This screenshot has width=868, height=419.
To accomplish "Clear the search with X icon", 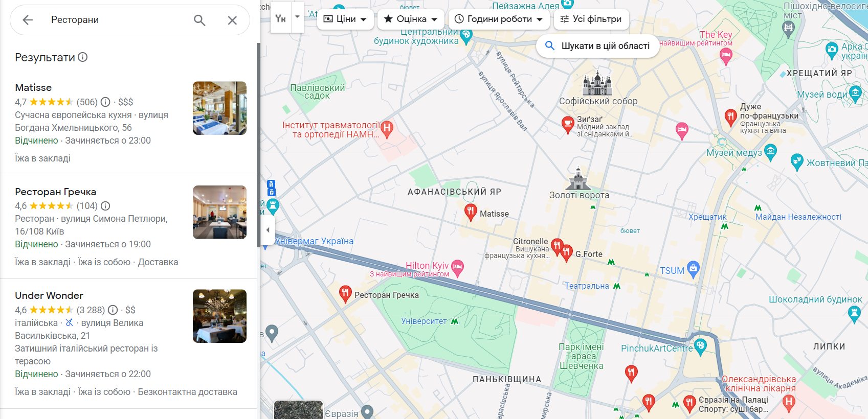I will pyautogui.click(x=232, y=20).
